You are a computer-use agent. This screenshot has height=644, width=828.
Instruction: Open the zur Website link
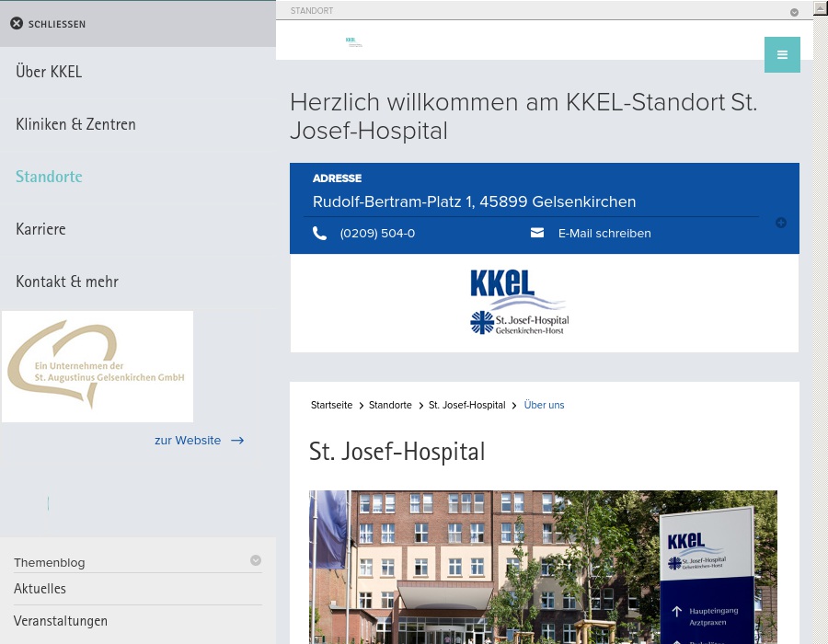tap(188, 440)
